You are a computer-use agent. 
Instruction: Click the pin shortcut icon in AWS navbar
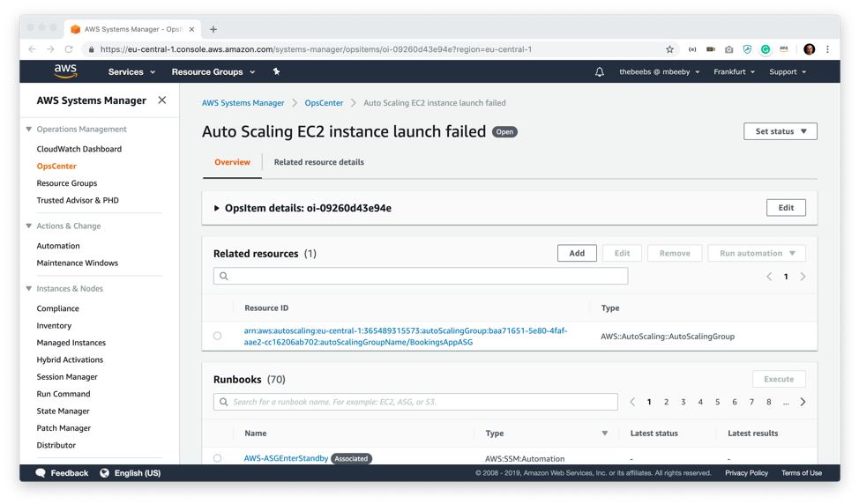277,71
